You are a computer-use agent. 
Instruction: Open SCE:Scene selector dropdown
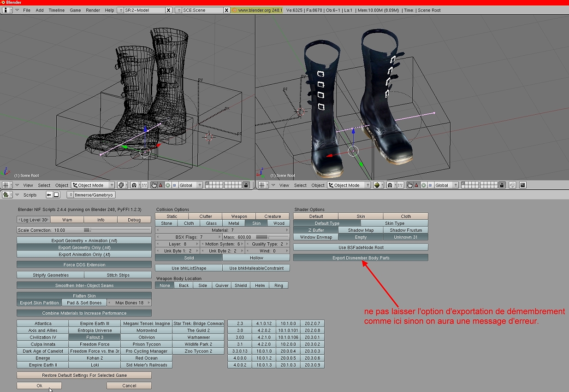tap(178, 10)
